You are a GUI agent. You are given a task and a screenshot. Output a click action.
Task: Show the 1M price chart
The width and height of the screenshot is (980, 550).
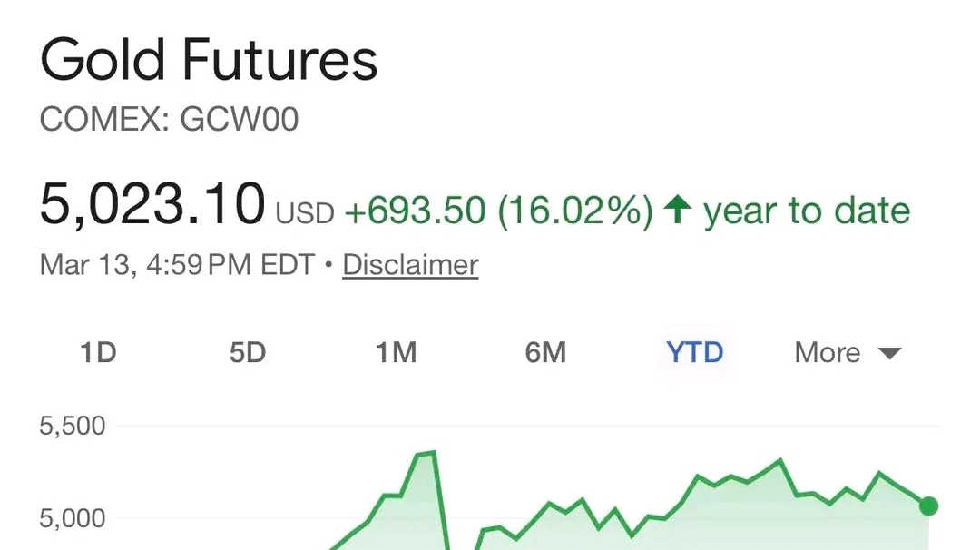pyautogui.click(x=397, y=352)
